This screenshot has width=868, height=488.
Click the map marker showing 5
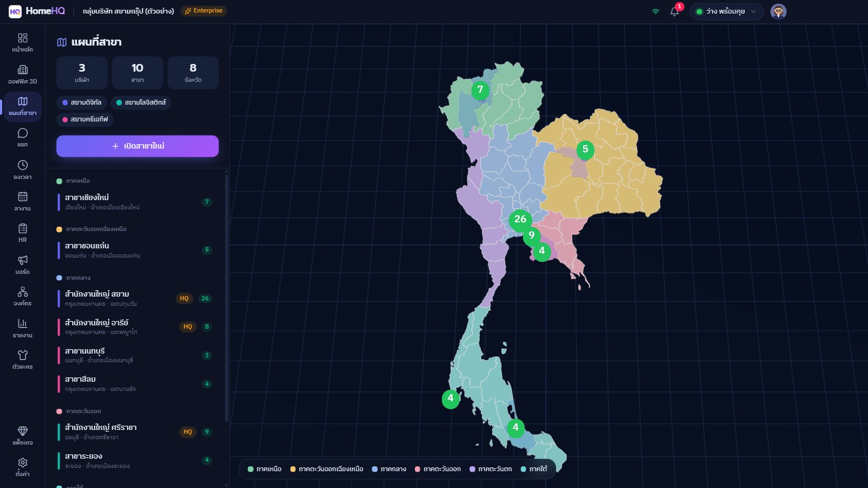pos(585,149)
